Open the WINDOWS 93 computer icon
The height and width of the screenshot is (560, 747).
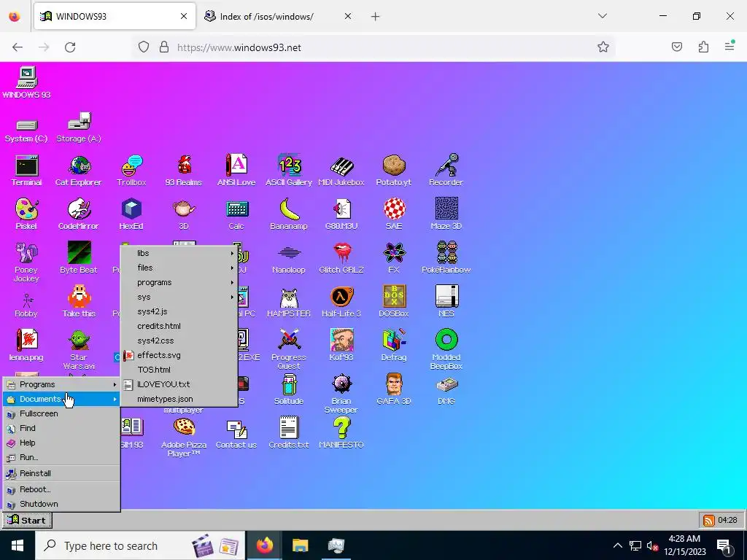(x=27, y=82)
